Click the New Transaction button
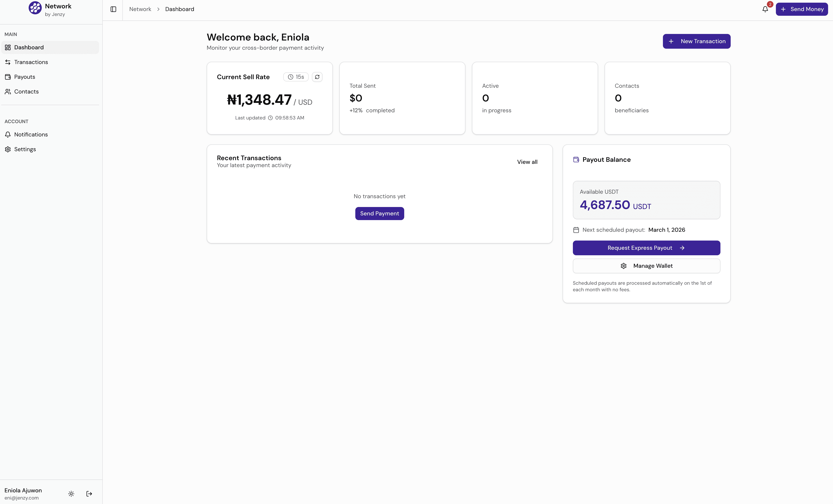The height and width of the screenshot is (504, 833). coord(696,41)
